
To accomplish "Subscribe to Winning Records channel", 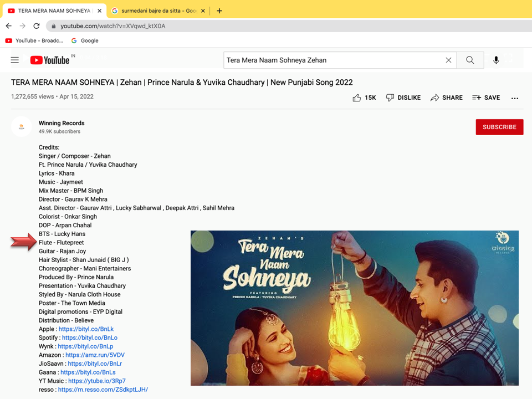I will 499,127.
